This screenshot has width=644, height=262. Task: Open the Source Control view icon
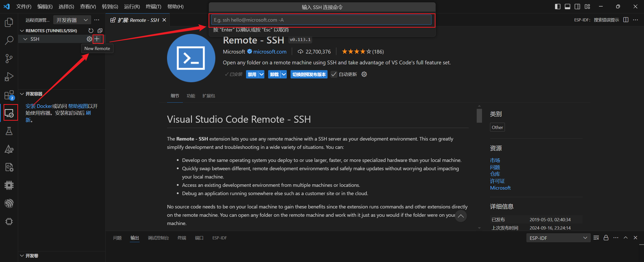(x=9, y=58)
